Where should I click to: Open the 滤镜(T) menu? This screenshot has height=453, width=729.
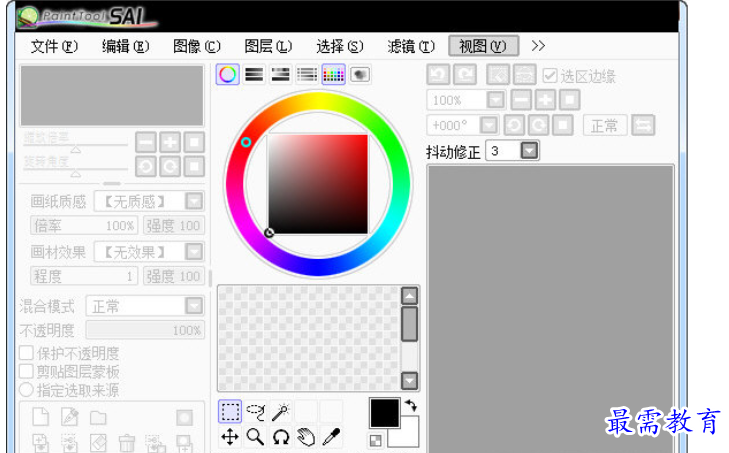(x=411, y=46)
